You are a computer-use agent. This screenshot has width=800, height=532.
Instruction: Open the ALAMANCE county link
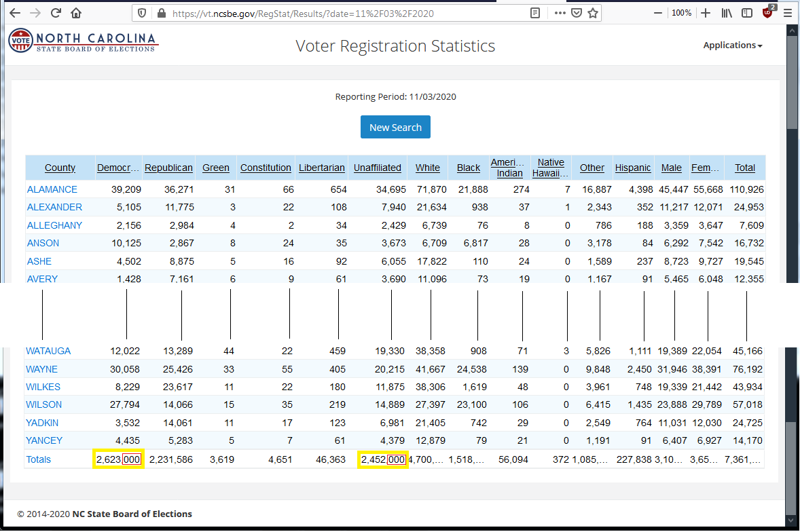52,189
